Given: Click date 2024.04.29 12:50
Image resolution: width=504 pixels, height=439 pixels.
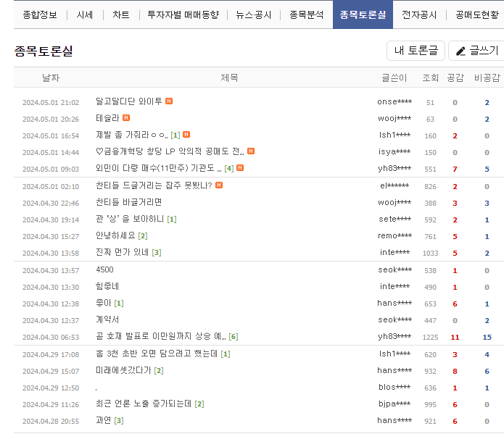Looking at the screenshot, I should coord(51,388).
